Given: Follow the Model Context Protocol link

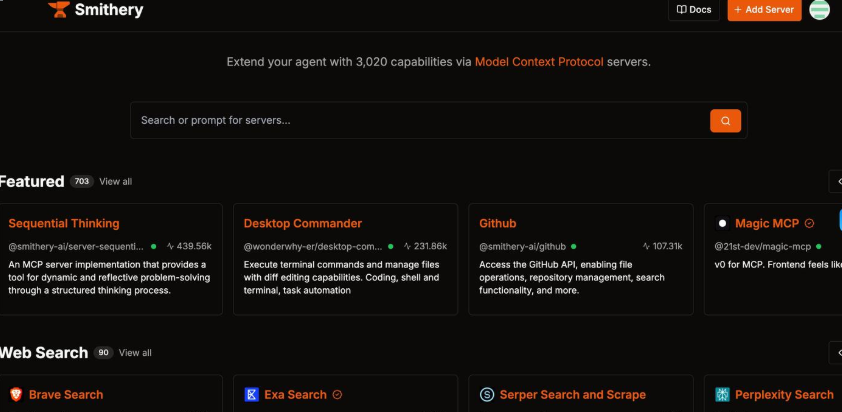Looking at the screenshot, I should (x=539, y=62).
